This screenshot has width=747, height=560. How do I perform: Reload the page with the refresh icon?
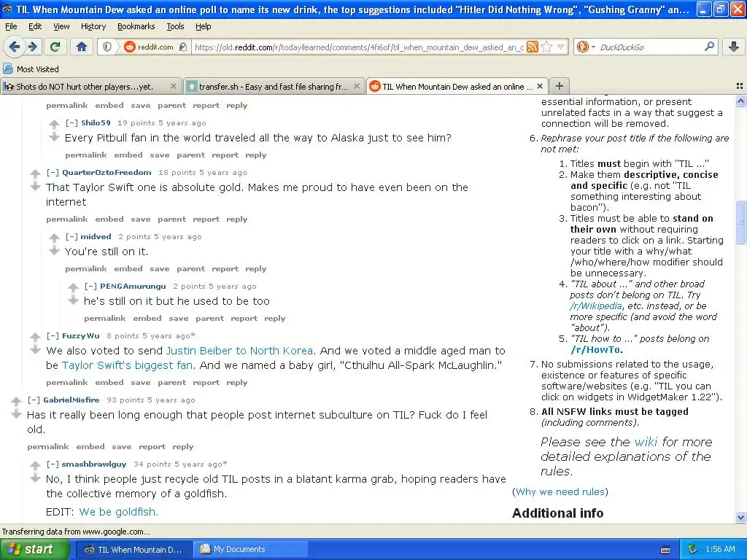pos(55,47)
